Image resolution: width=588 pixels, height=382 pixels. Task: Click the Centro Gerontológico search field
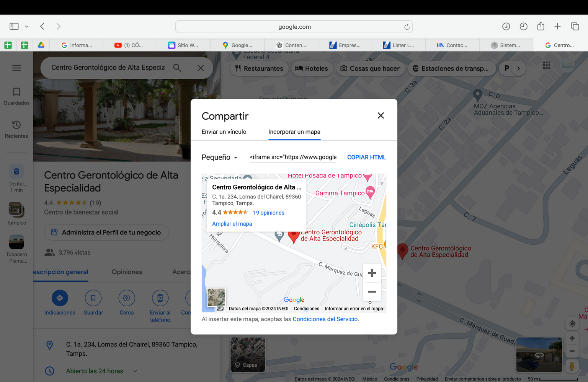pyautogui.click(x=108, y=67)
